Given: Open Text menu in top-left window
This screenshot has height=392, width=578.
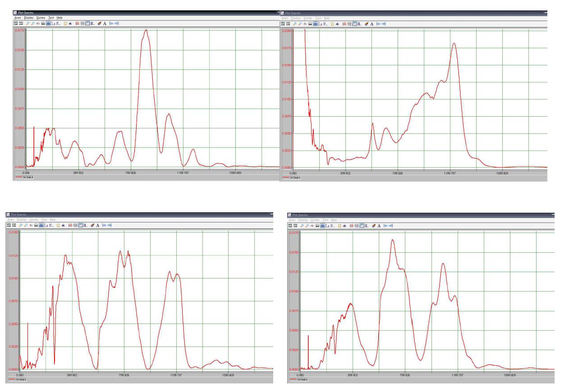Looking at the screenshot, I should click(51, 18).
